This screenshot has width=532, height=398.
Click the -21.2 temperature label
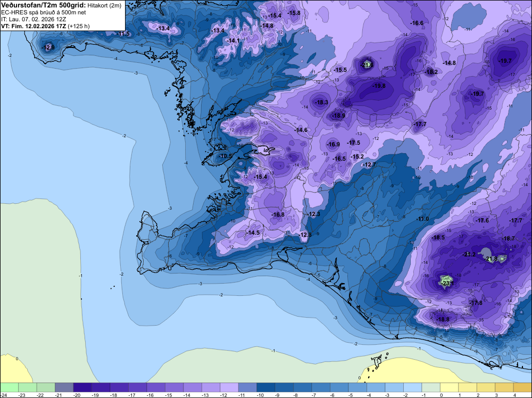click(x=469, y=254)
